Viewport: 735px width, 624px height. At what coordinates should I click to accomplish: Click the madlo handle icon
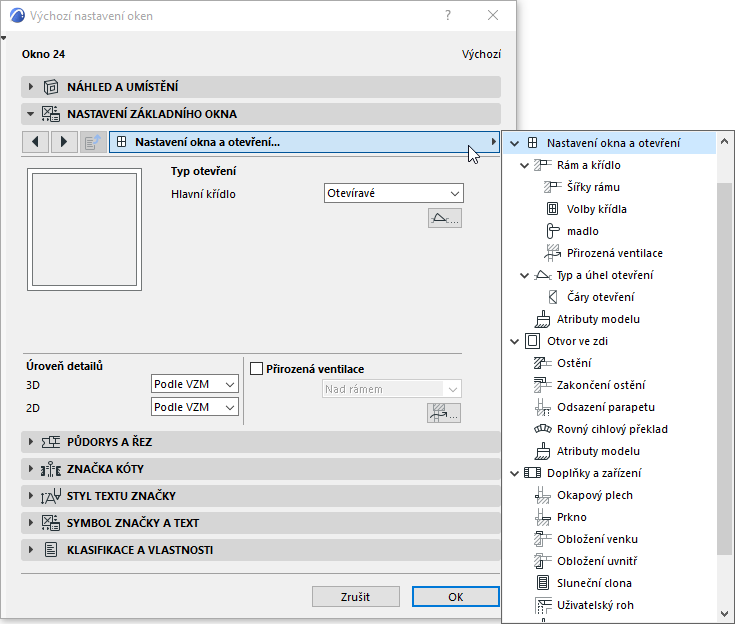(x=553, y=231)
